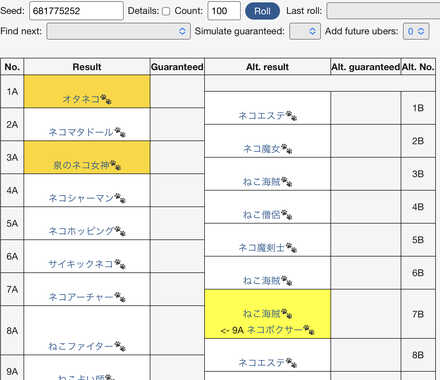
Task: Open the ネコエステ link in row 1B
Action: (x=262, y=116)
